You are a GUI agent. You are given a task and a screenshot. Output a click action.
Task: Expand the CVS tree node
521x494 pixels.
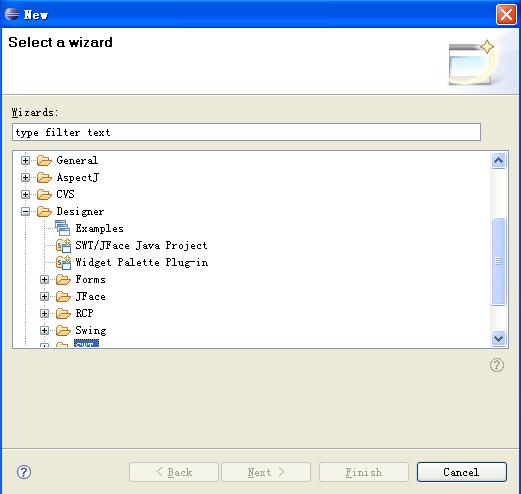(x=25, y=194)
